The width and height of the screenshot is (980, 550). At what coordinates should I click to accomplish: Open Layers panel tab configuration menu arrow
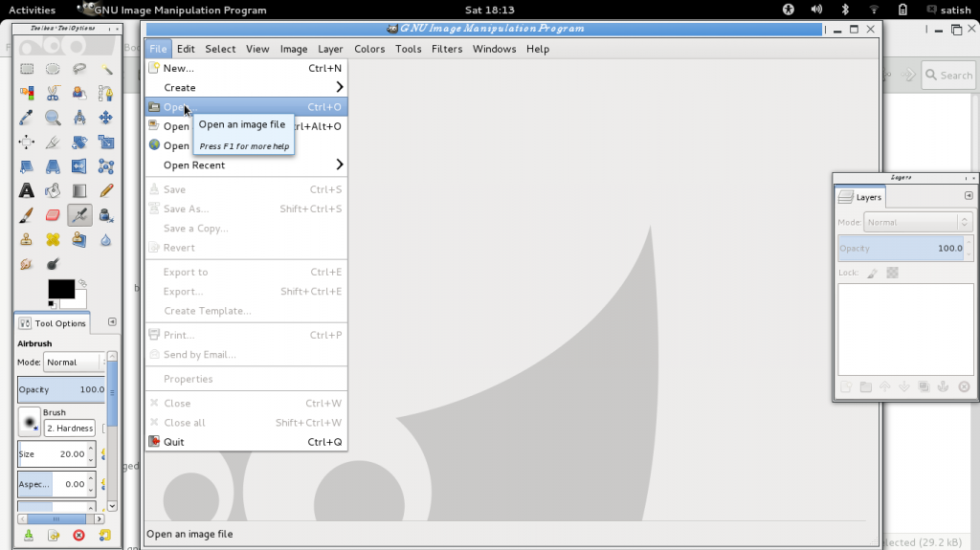[x=969, y=196]
